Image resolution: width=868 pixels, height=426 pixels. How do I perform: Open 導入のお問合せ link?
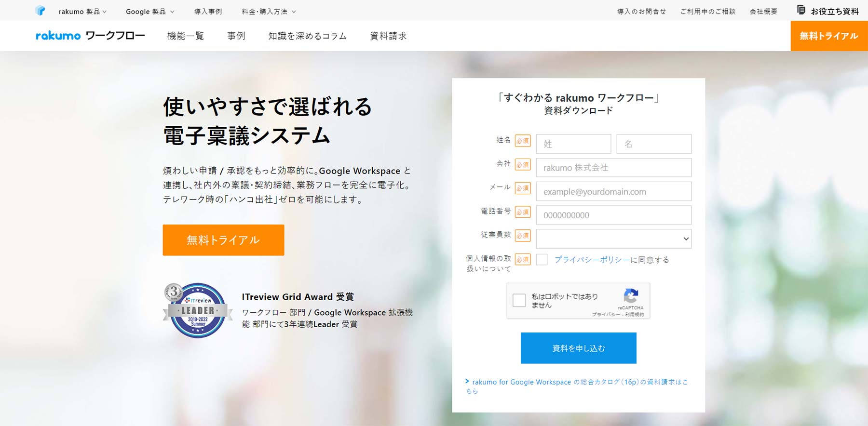[641, 12]
